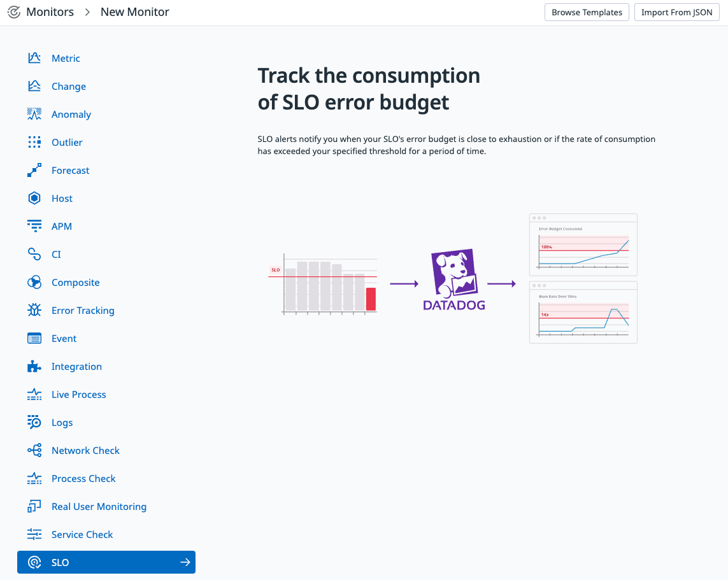Click the 'Track the consumption' heading
This screenshot has height=580, width=728.
point(369,88)
